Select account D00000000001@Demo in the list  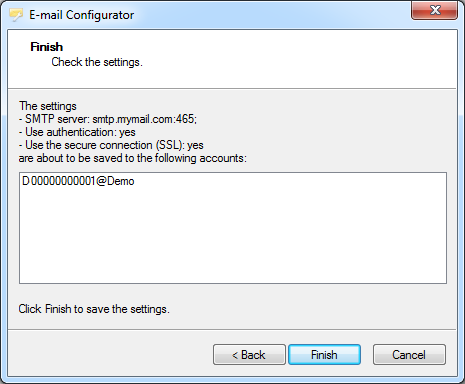pos(78,181)
